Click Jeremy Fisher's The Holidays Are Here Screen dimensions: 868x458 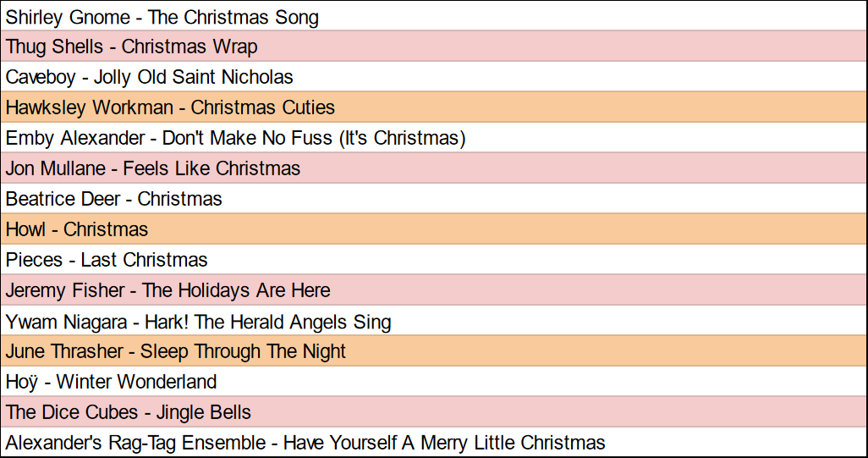[168, 290]
